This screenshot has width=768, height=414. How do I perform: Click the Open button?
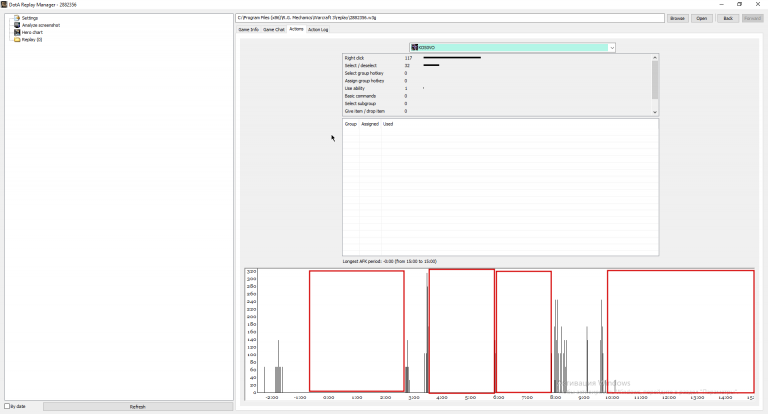coord(701,18)
